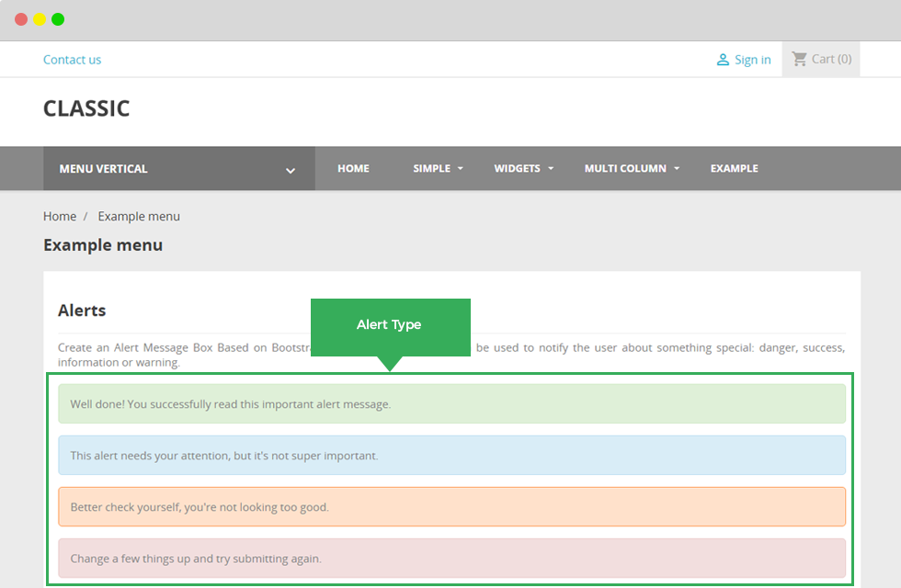Viewport: 901px width, 588px height.
Task: Click the person icon beside Sign in
Action: pyautogui.click(x=723, y=60)
